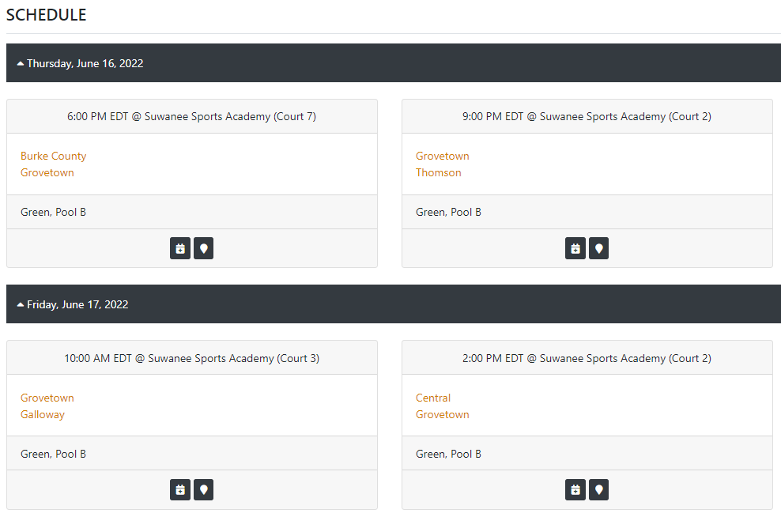The height and width of the screenshot is (532, 781).
Task: Add Grovetown vs Thomson game to calendar
Action: (575, 248)
